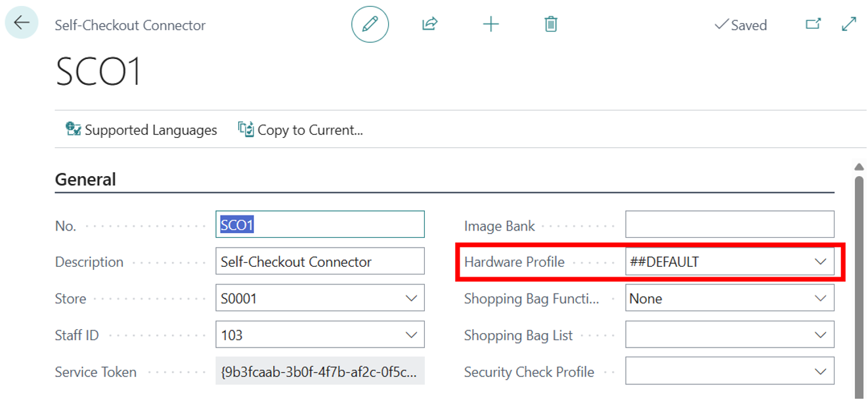The width and height of the screenshot is (868, 402).
Task: Click the Description text field
Action: coord(320,261)
